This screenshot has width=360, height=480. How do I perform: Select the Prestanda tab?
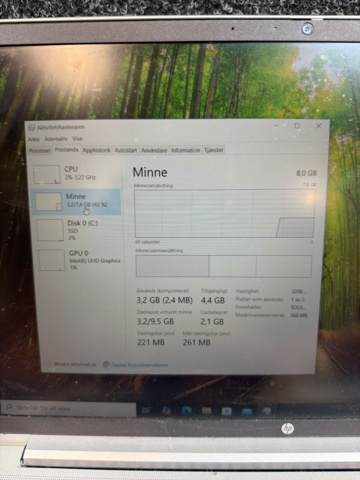pos(67,150)
